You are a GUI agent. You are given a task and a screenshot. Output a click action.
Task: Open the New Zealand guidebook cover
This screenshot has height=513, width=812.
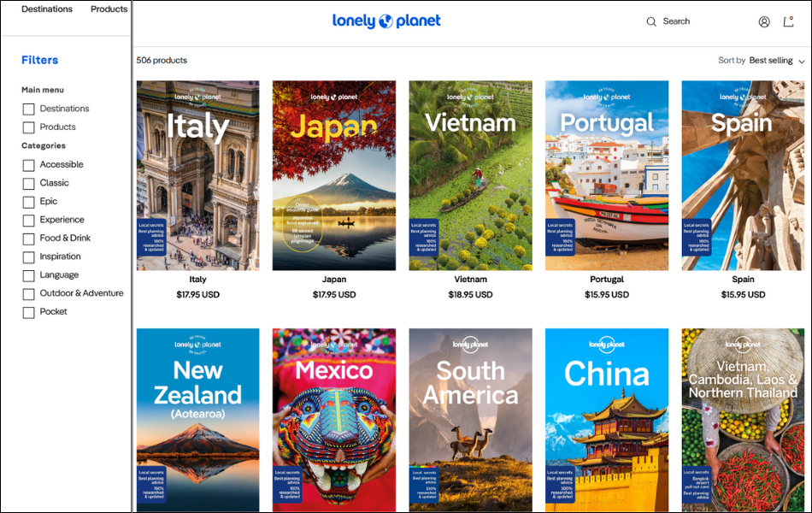[197, 421]
